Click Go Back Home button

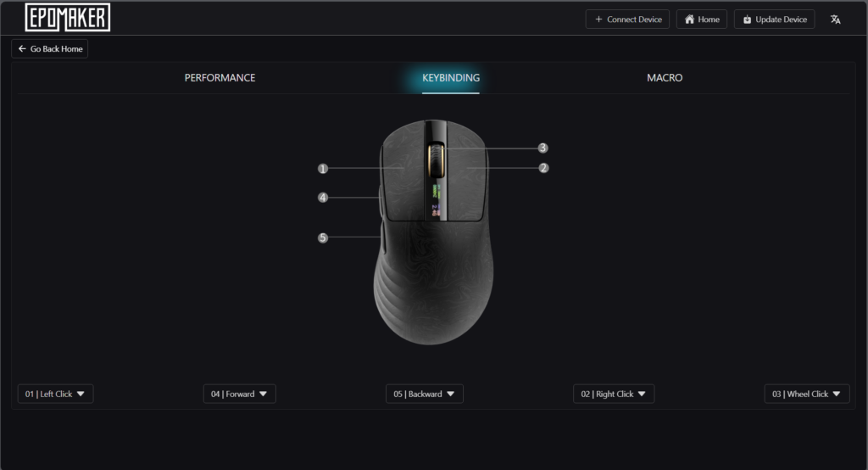pos(50,48)
